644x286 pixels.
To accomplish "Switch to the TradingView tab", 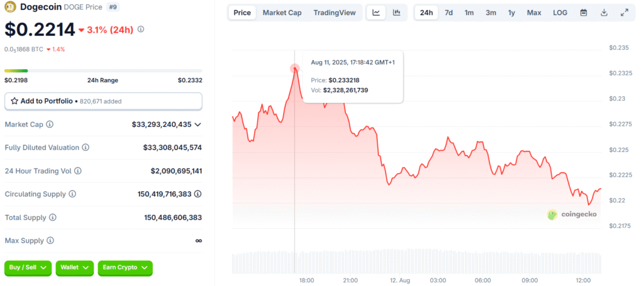I will (x=334, y=13).
